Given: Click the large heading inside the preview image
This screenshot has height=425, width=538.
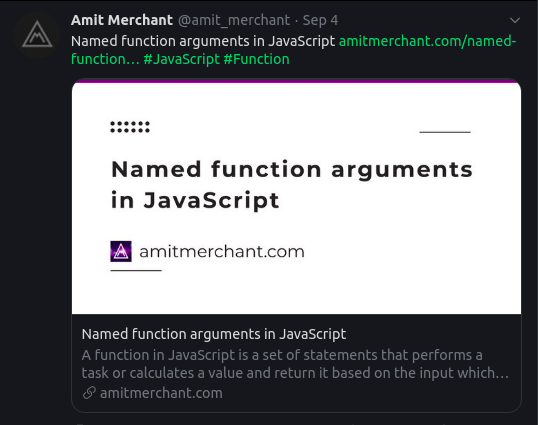Looking at the screenshot, I should click(292, 185).
